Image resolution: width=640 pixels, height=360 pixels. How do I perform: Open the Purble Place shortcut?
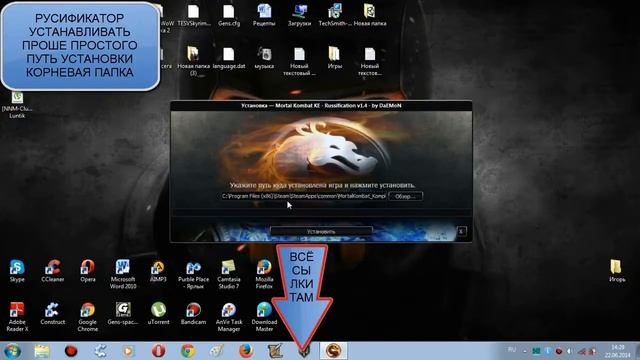tap(193, 274)
